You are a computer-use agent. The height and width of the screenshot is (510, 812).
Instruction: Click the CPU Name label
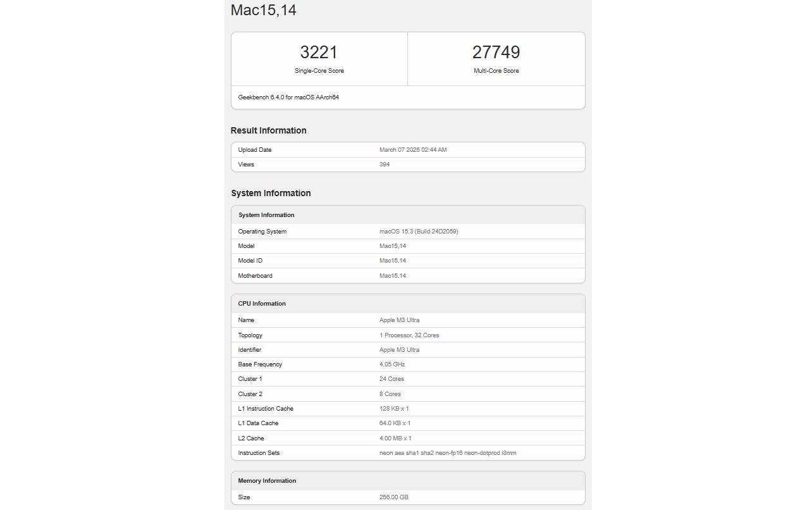tap(246, 320)
